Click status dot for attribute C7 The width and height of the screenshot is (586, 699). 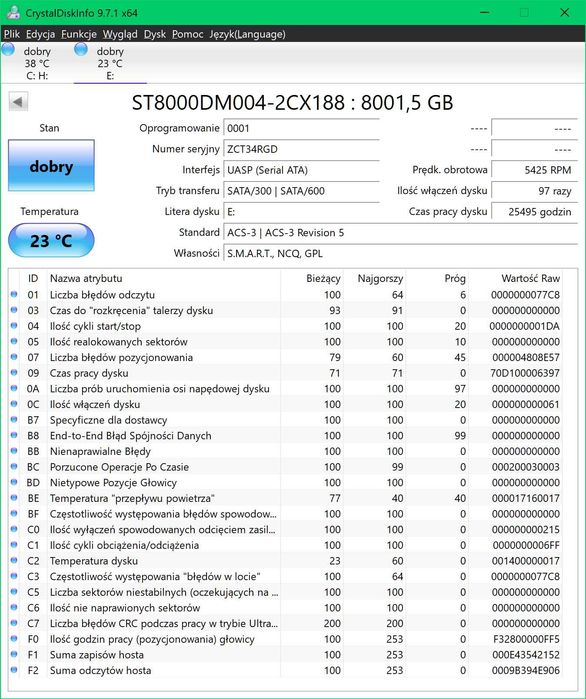[x=14, y=623]
